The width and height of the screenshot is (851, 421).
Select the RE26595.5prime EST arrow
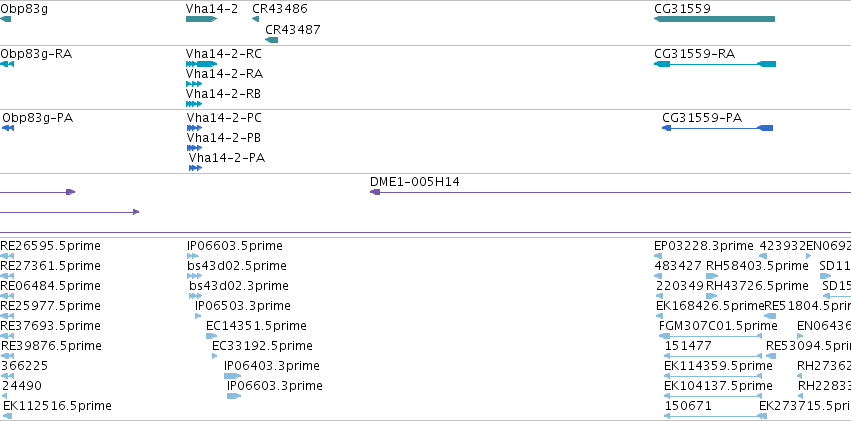(7, 256)
